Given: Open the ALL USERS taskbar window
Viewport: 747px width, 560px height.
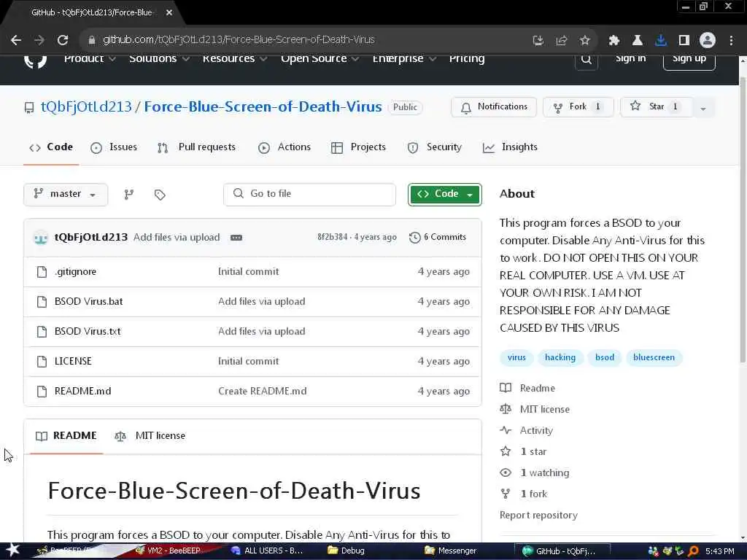Looking at the screenshot, I should (267, 551).
